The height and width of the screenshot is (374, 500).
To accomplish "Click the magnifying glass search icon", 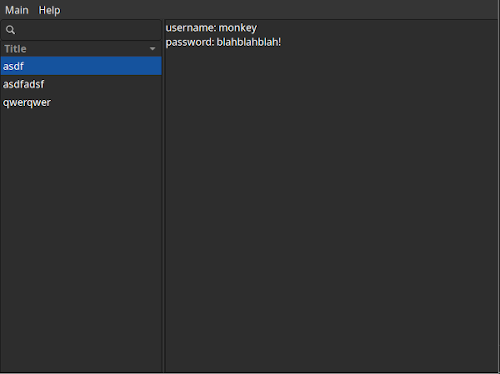I will coord(10,30).
